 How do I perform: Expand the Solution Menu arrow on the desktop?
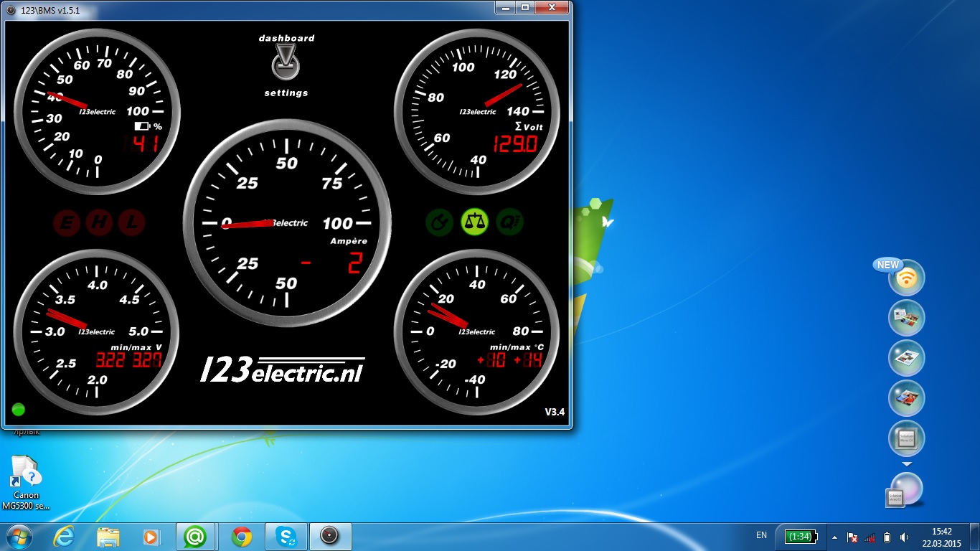(x=907, y=464)
